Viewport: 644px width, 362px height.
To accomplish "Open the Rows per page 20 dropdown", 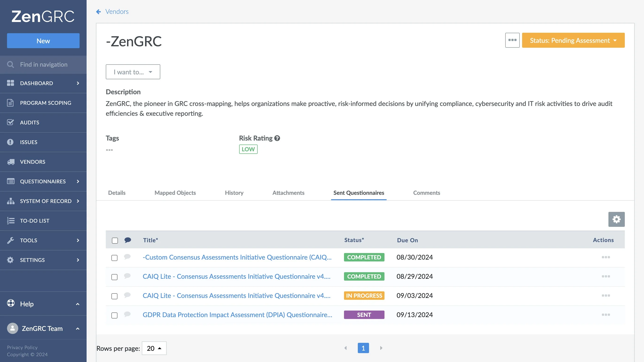I will click(154, 348).
